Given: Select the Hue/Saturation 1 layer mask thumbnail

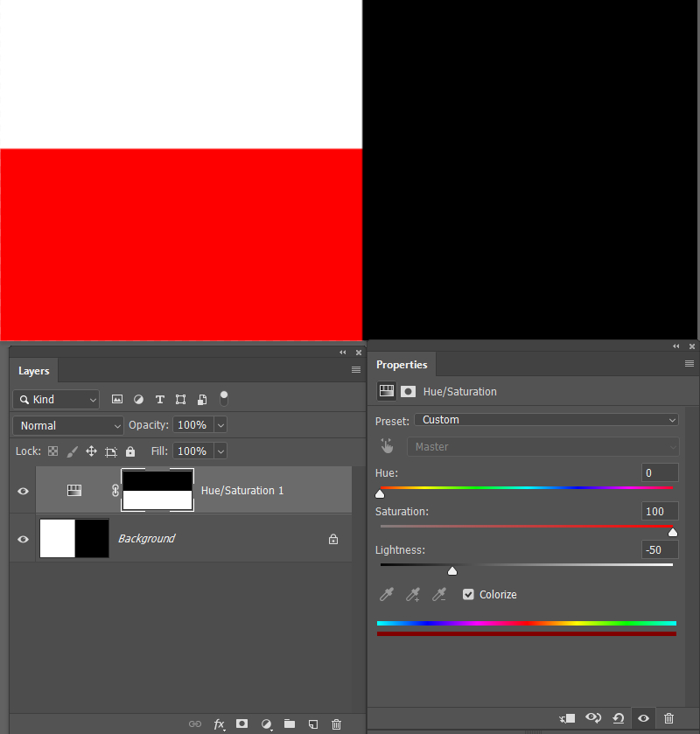Looking at the screenshot, I should coord(157,490).
